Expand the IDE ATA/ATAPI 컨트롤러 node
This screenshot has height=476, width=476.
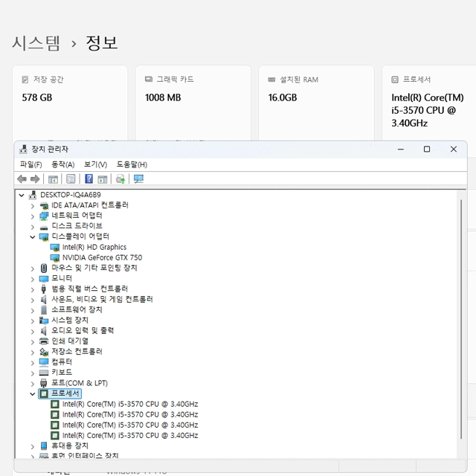33,206
